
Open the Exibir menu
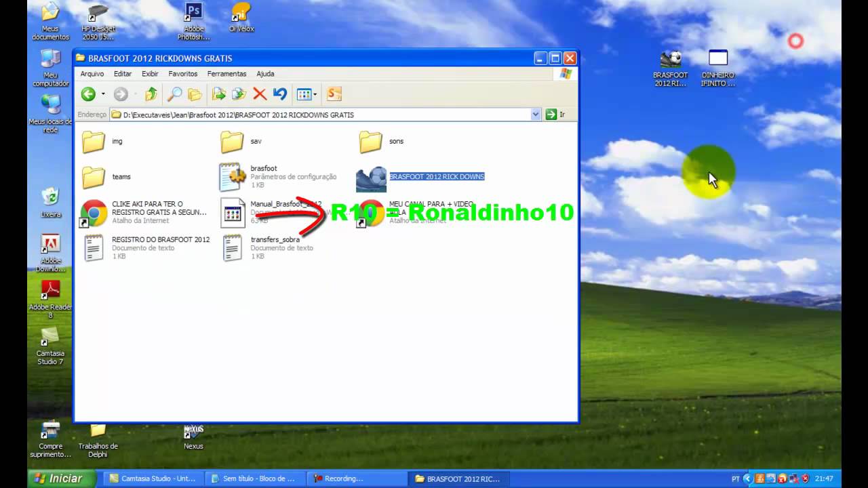[150, 73]
